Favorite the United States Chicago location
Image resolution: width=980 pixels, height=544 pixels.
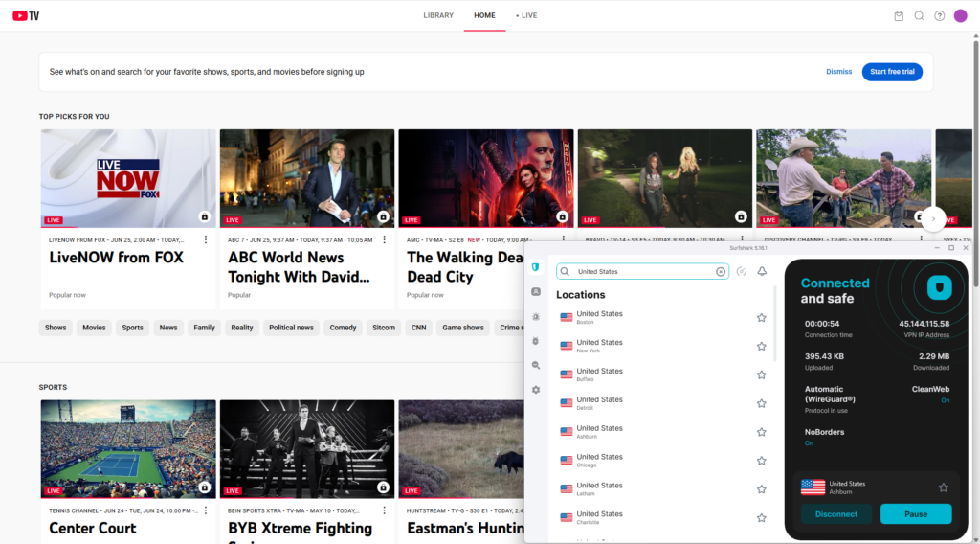click(761, 461)
